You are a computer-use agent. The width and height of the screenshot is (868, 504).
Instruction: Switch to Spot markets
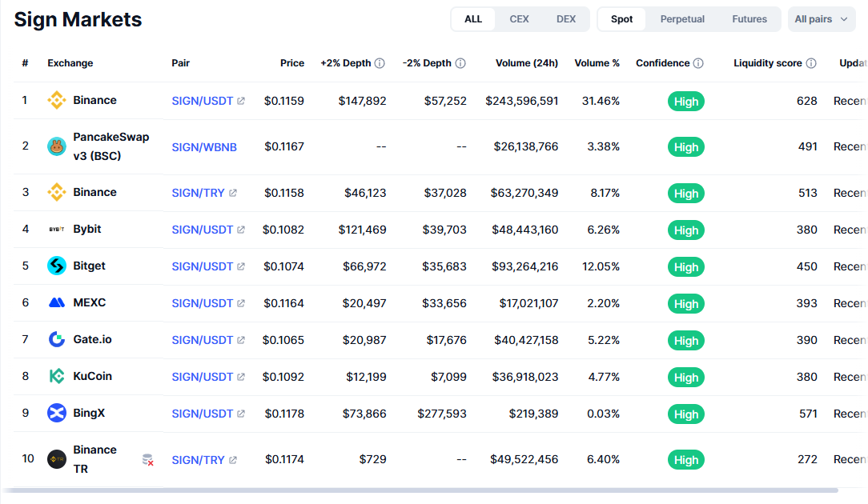point(621,19)
